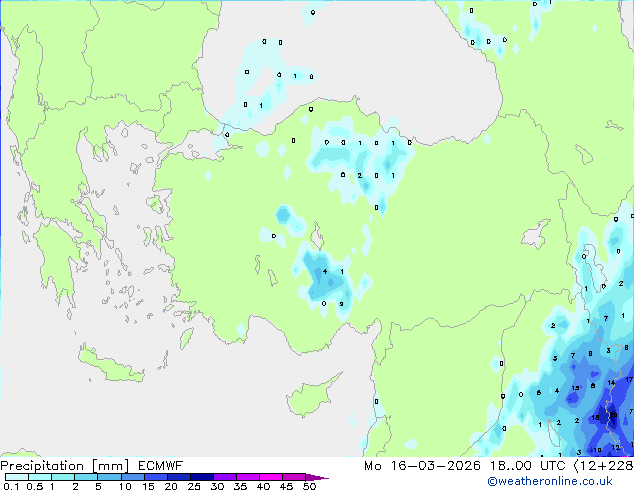634x490 pixels.
Task: Click the legend label '35'
Action: pyautogui.click(x=240, y=486)
